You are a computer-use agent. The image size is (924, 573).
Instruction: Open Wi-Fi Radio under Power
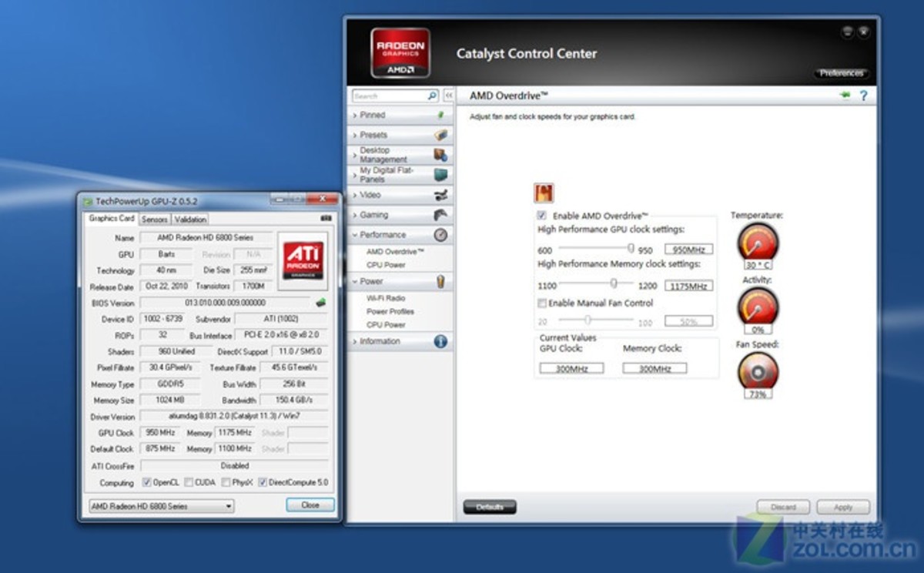[386, 298]
